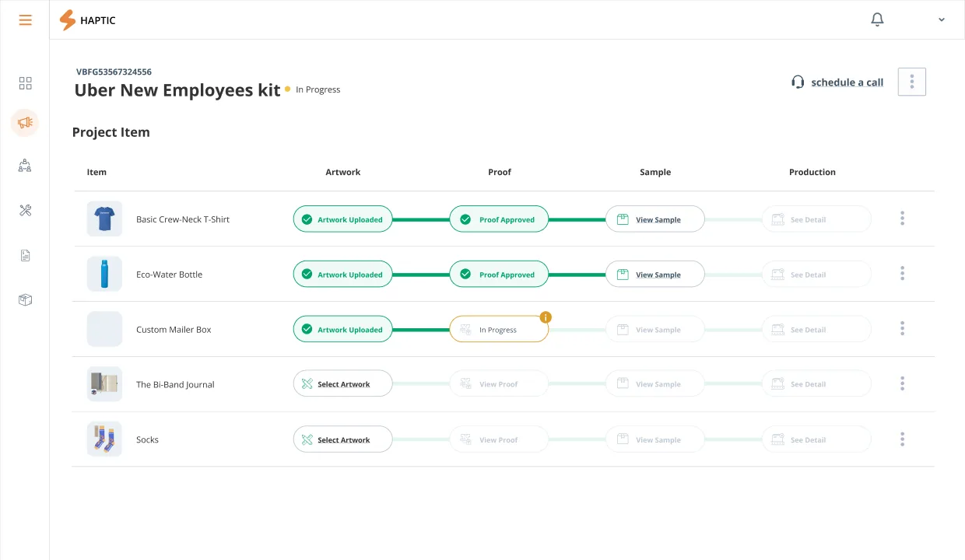Open the team hierarchy sidebar icon
Screen dimensions: 965x560
[x=25, y=165]
